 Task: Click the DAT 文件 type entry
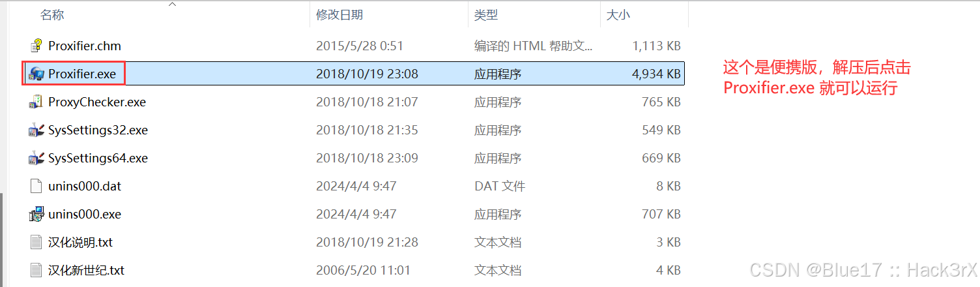pos(500,186)
